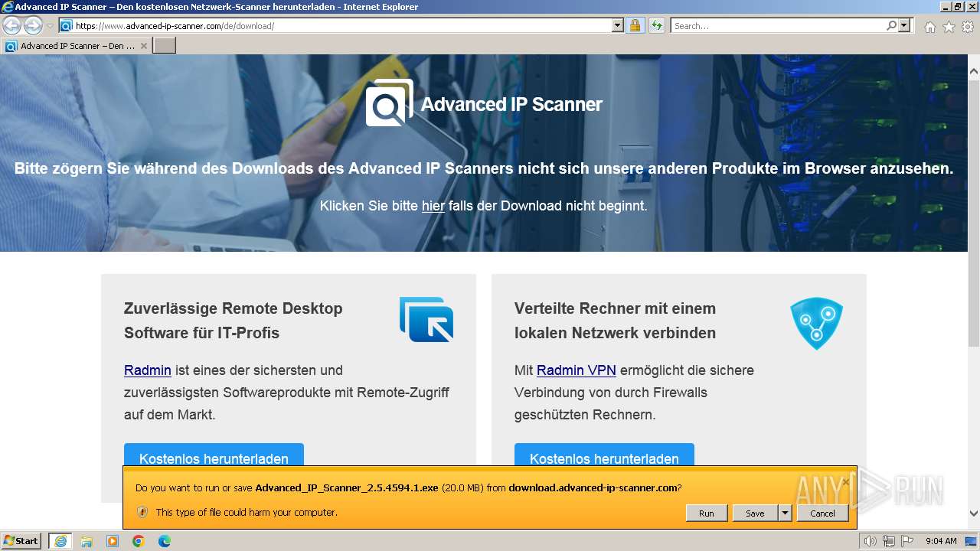Open the Tools gear icon
The image size is (980, 551).
coord(968,27)
